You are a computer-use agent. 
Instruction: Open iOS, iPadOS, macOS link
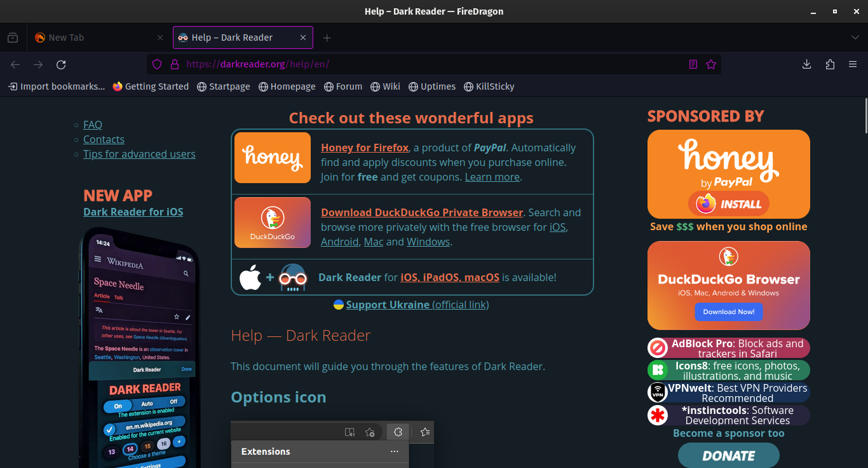click(450, 277)
